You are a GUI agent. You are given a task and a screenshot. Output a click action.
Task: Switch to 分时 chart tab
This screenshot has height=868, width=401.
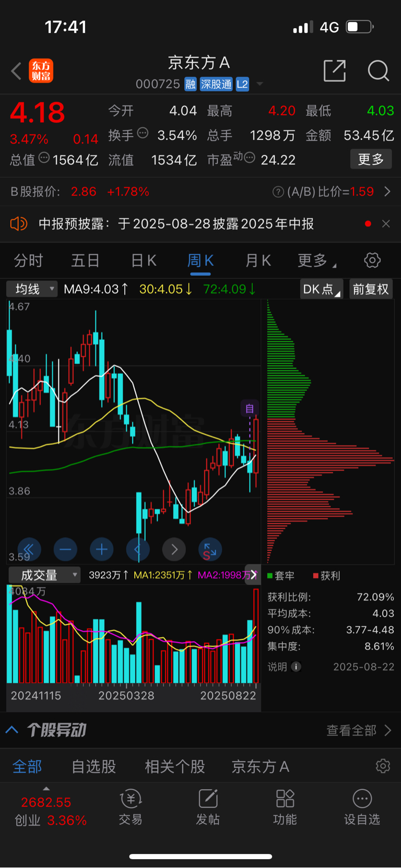[28, 260]
